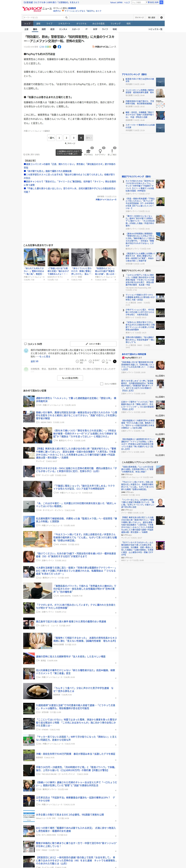Share the article on Facebook

click(x=59, y=47)
